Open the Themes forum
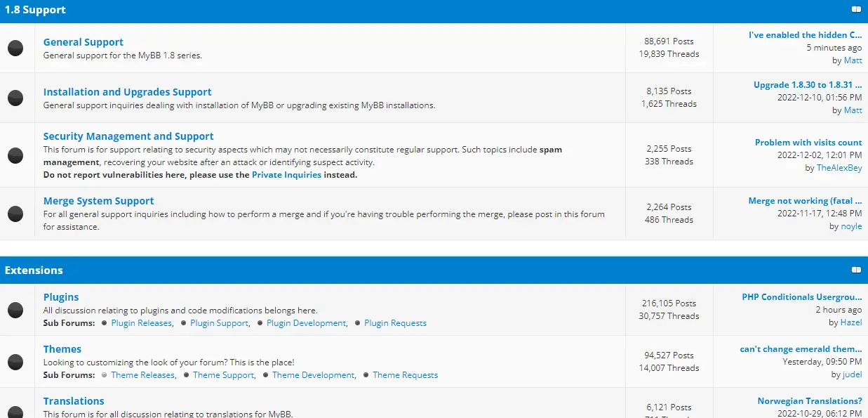 tap(62, 349)
